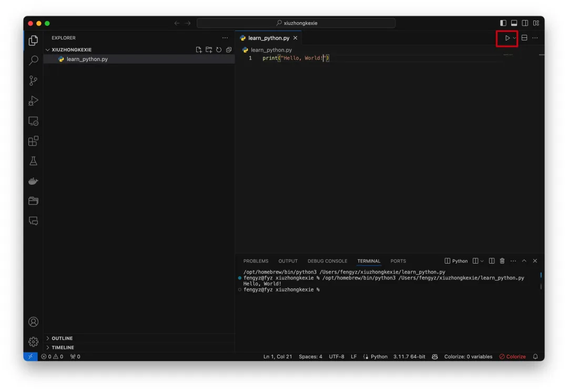
Task: Expand the OUTLINE section
Action: 62,338
